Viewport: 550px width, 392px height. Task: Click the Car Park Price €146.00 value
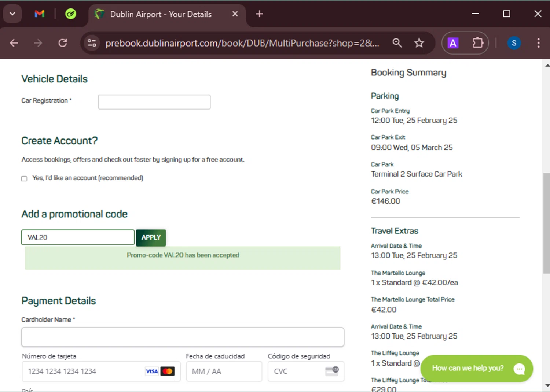point(385,201)
